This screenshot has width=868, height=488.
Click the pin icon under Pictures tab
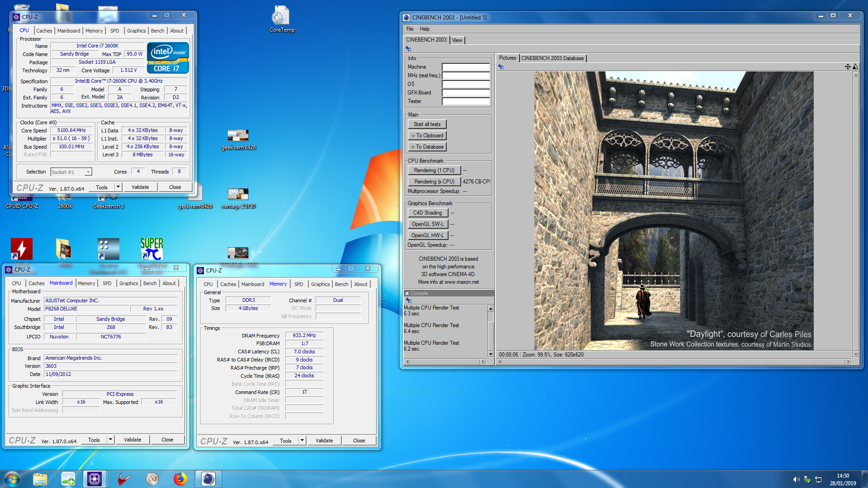coord(501,66)
